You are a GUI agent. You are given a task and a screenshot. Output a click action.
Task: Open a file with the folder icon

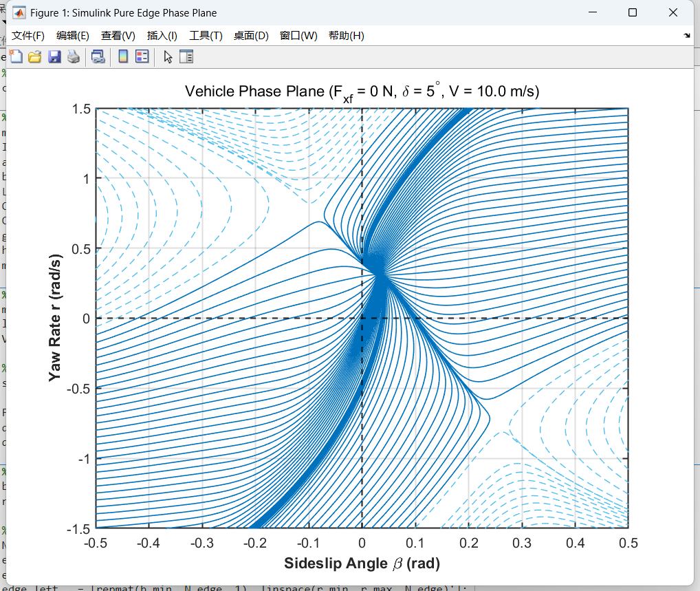(x=35, y=56)
